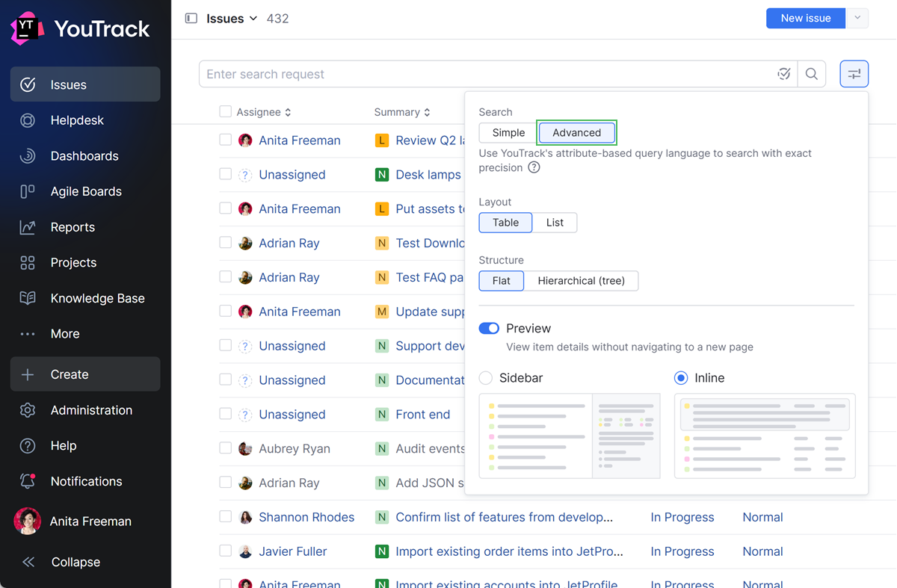The width and height of the screenshot is (897, 588).
Task: Expand the Issues title dropdown
Action: pos(232,18)
